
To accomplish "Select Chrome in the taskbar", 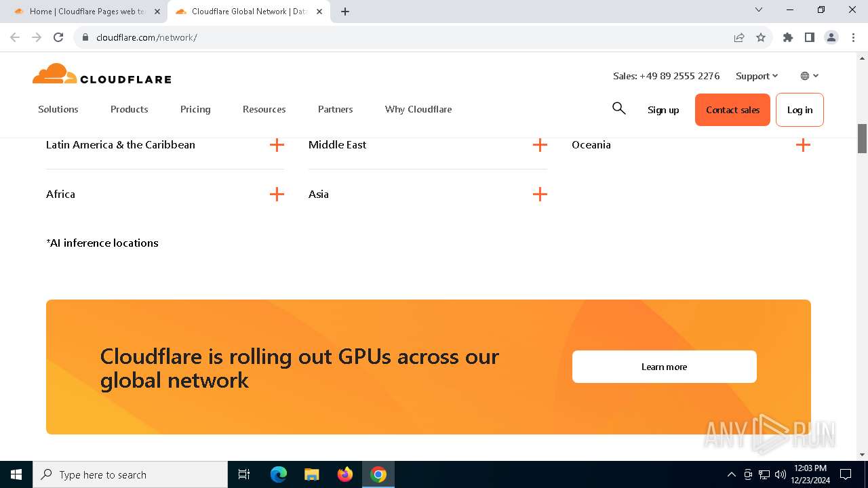I will coord(378,474).
